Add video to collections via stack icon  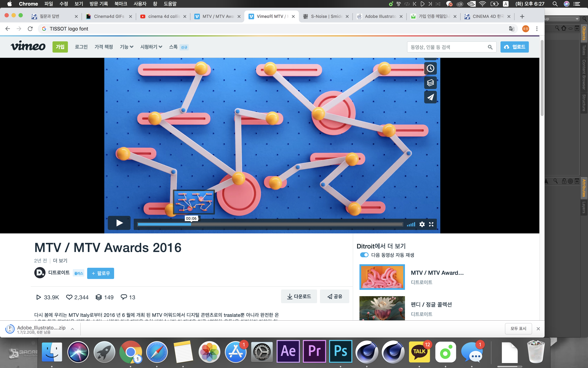(x=430, y=83)
